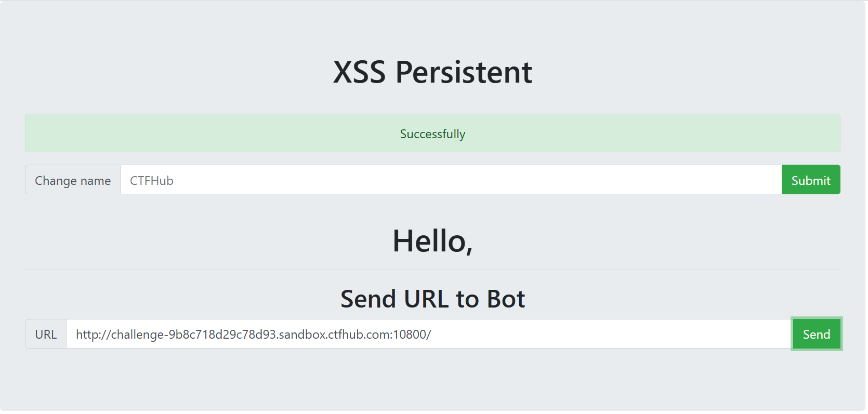Click the word "Persistent" in the title
This screenshot has width=868, height=414.
464,72
